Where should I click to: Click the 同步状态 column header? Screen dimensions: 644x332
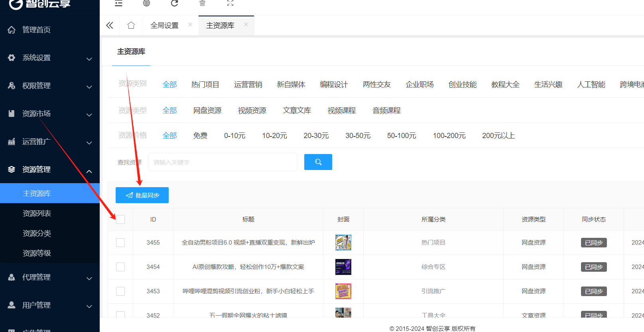click(594, 219)
